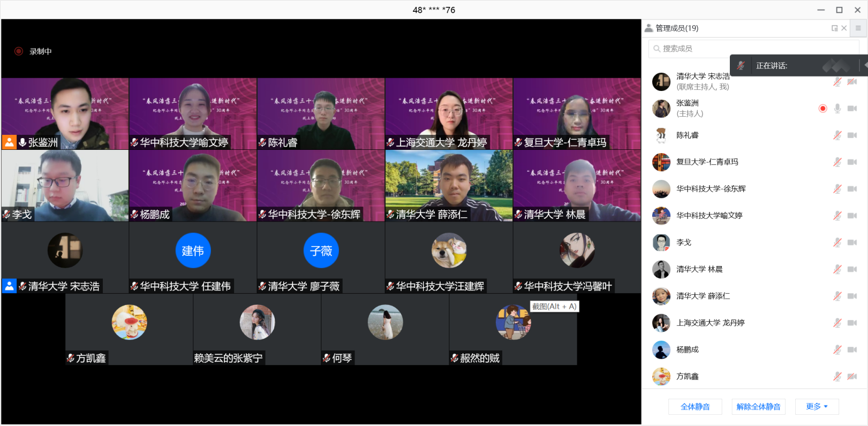Click the muted mic icon for 清华大学 林晨
This screenshot has height=426, width=868.
point(837,269)
